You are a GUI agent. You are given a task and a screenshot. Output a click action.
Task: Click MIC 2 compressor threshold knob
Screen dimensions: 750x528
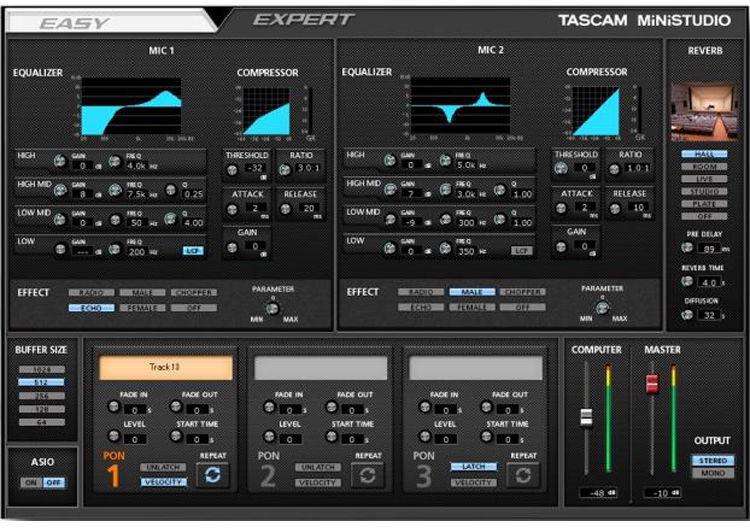561,168
